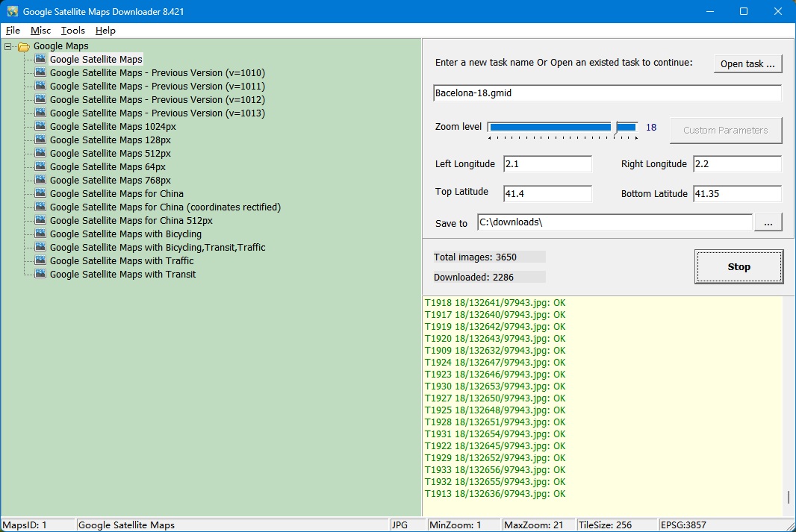
Task: Click icon for China (coordinates rectified) entry
Action: pos(40,207)
